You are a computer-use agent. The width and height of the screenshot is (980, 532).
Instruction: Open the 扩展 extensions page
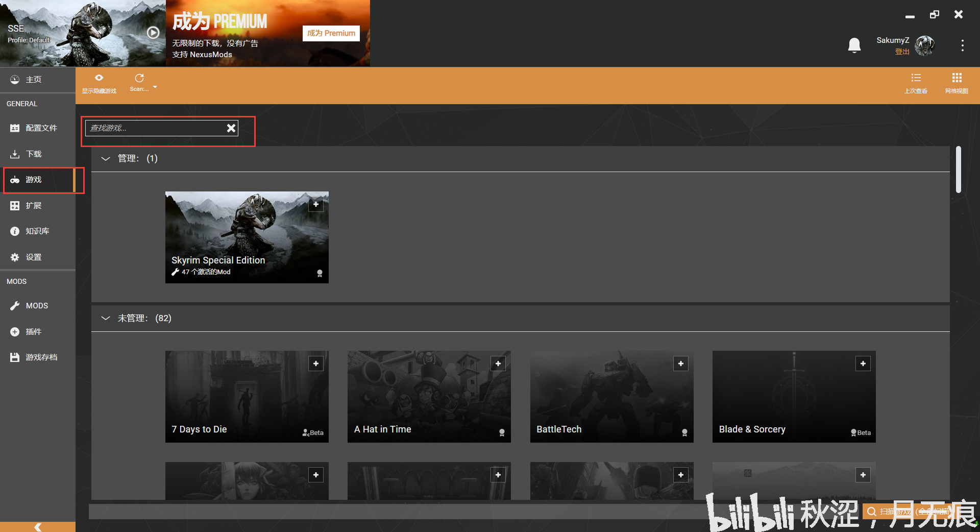click(x=38, y=205)
